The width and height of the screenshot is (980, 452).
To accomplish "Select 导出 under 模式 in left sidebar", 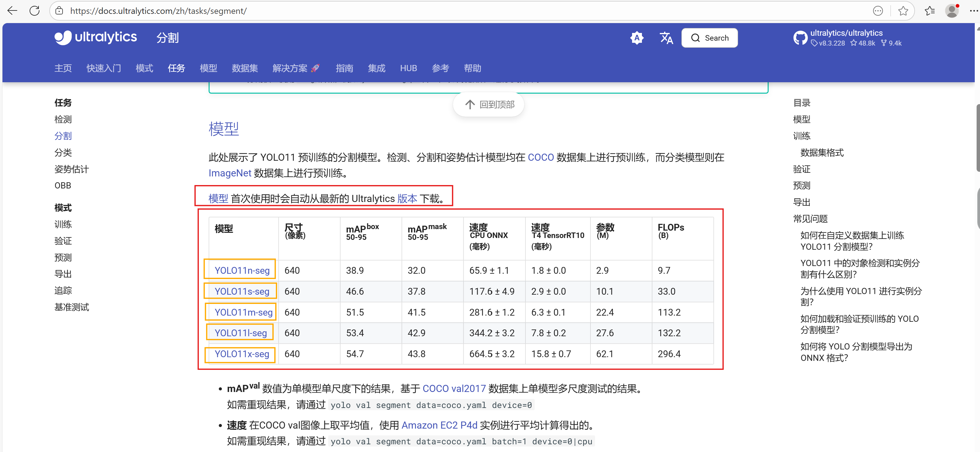I will pos(63,274).
